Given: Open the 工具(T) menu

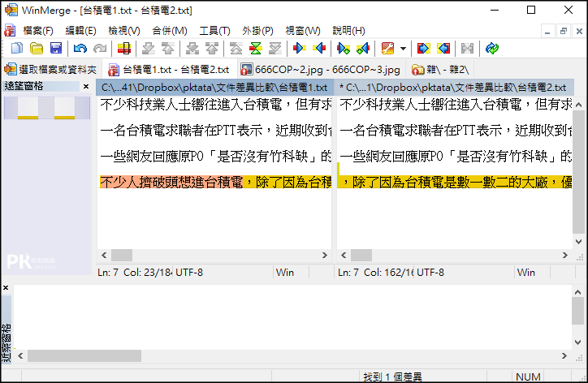Looking at the screenshot, I should pyautogui.click(x=214, y=31).
